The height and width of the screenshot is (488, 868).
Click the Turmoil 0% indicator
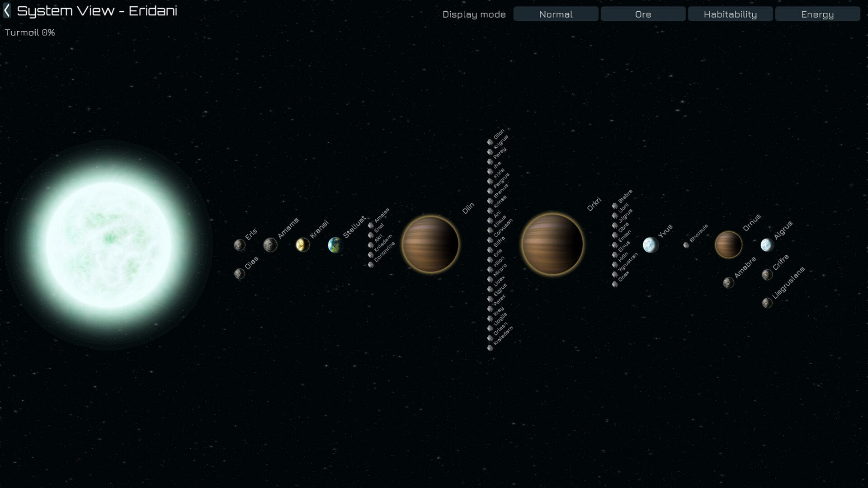30,33
